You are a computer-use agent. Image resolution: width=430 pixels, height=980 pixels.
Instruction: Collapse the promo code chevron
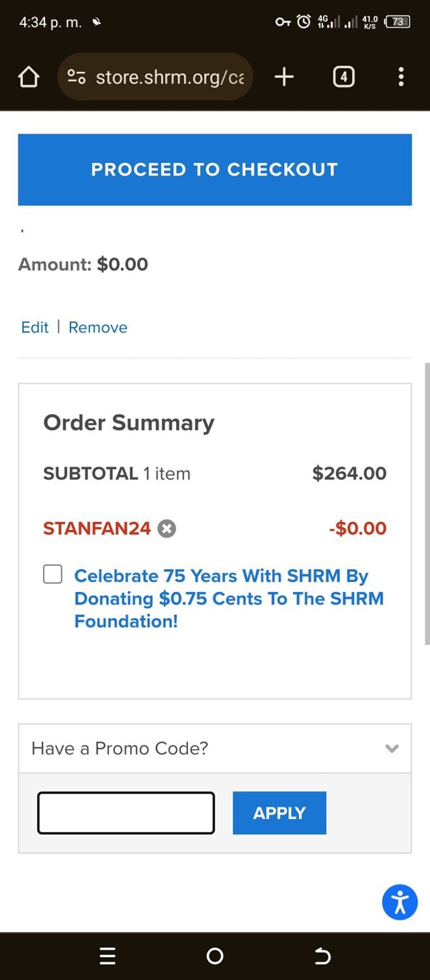tap(392, 749)
